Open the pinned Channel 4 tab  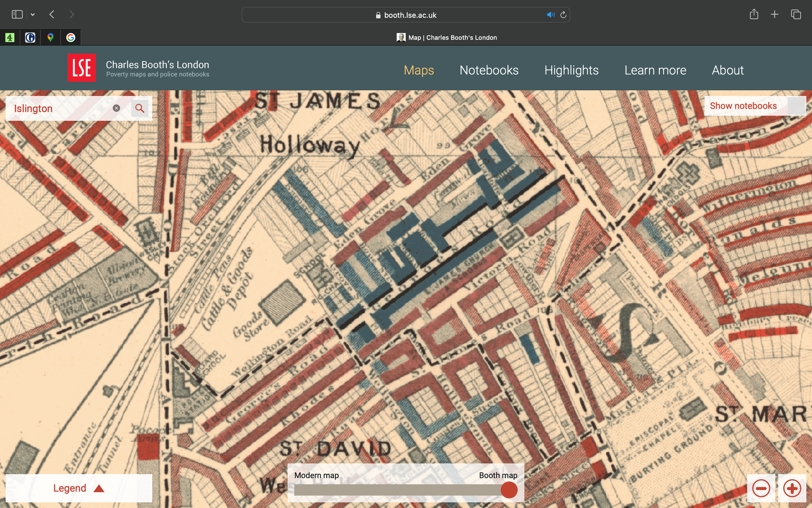pyautogui.click(x=10, y=38)
